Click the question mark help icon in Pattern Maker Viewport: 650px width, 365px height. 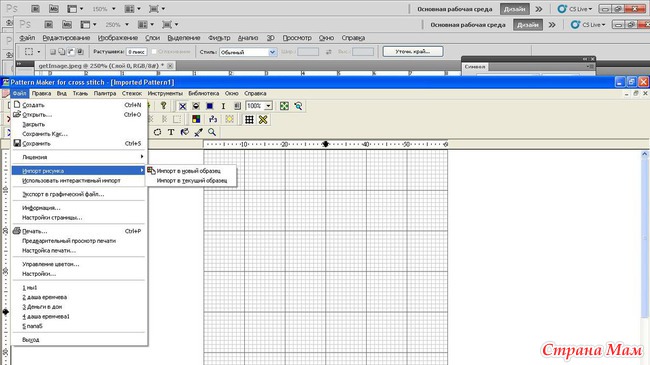[163, 106]
